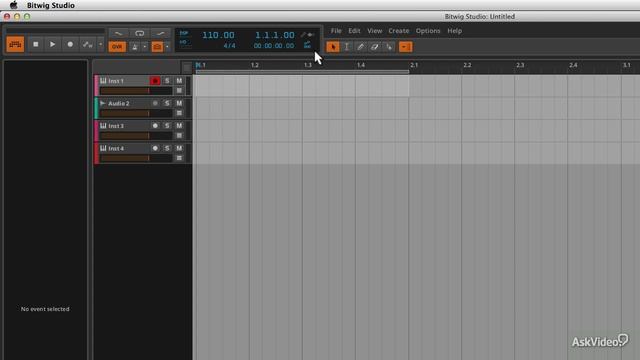Select the pointer arrow tool
This screenshot has height=360, width=640.
pos(333,47)
